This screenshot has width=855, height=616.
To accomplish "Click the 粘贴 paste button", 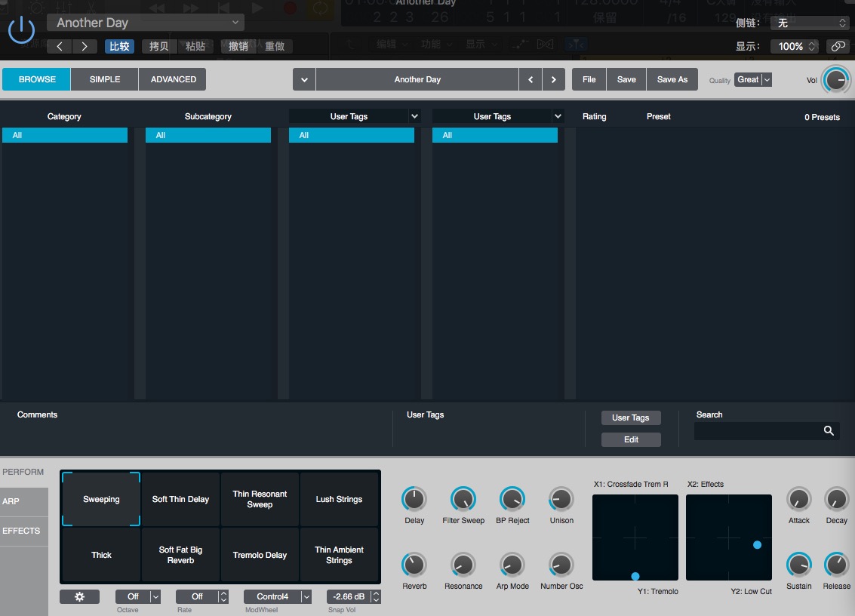I will tap(195, 46).
